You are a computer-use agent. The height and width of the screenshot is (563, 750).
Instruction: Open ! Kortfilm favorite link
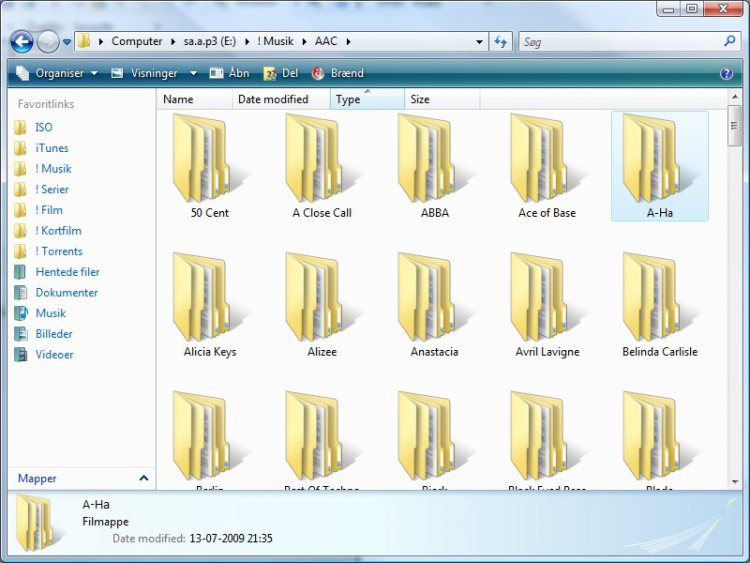point(48,230)
